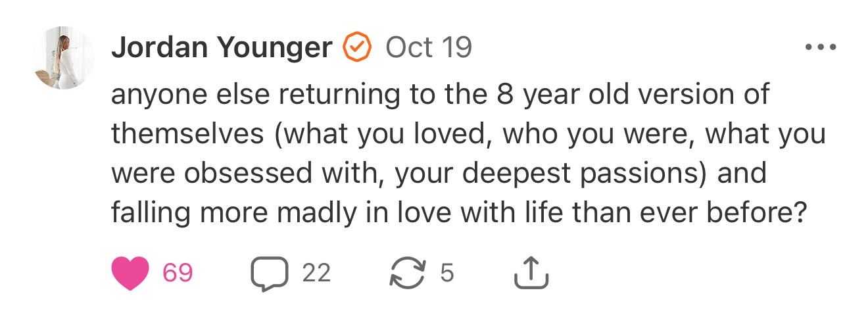Viewport: 868px width, 309px height.
Task: Visit Jordan Younger's profile via the name
Action: point(222,47)
